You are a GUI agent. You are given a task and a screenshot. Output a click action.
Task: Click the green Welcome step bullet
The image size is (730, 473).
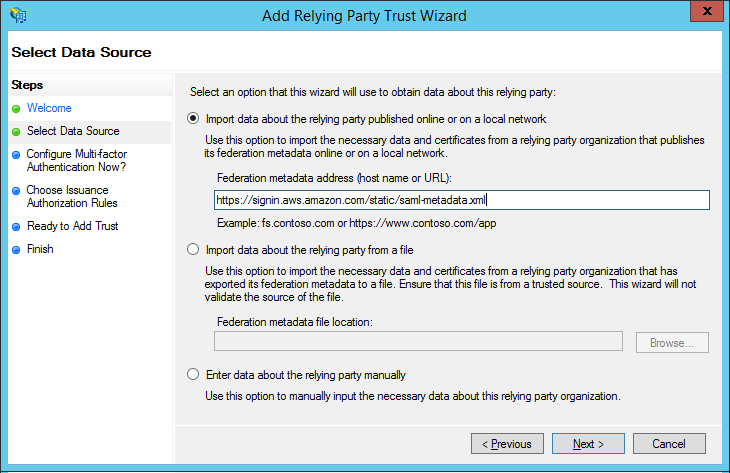click(16, 109)
